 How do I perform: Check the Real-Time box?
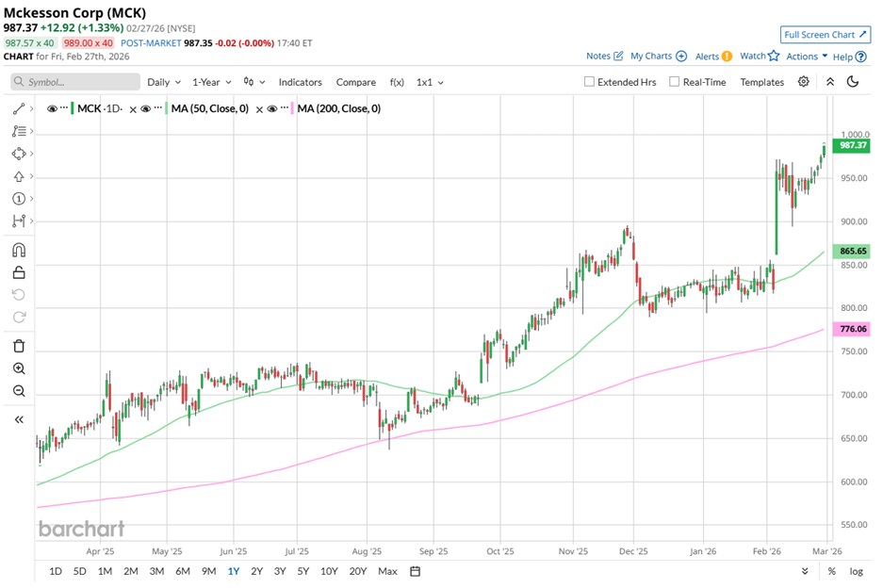point(674,82)
